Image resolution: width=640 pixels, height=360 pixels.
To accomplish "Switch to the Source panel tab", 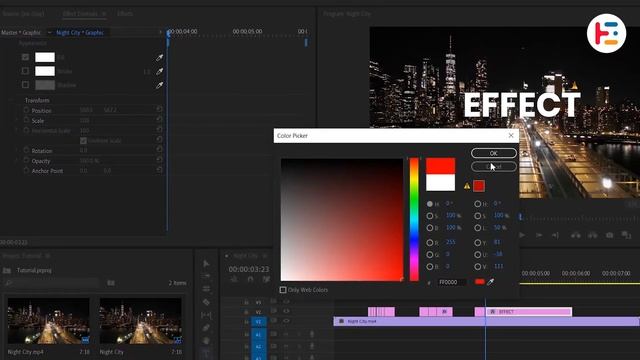I will tap(23, 13).
